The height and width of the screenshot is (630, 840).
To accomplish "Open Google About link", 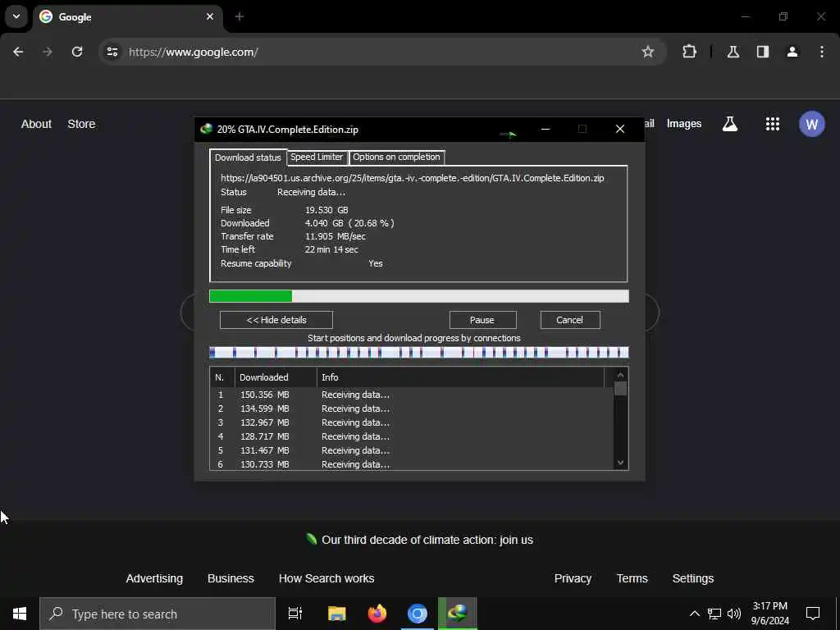I will [36, 124].
